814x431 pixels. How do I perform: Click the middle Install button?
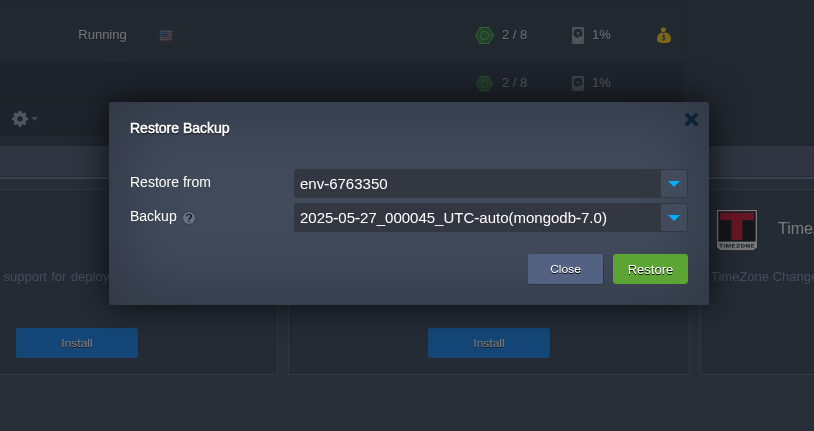[489, 343]
